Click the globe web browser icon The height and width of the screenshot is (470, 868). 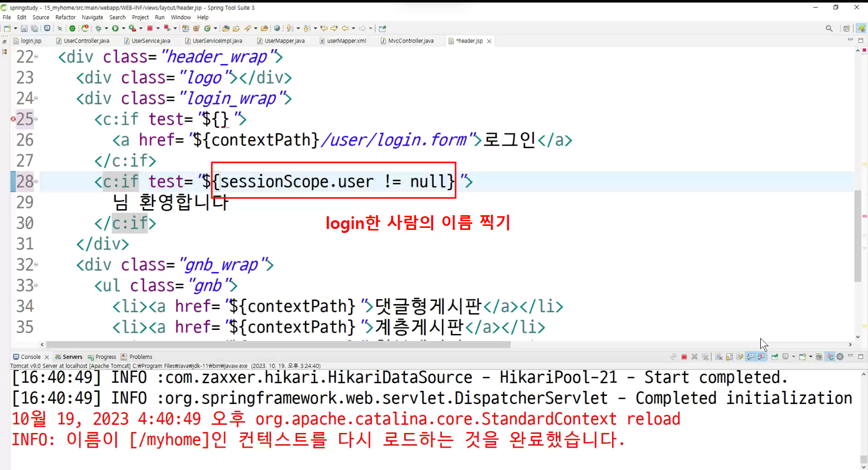(277, 28)
